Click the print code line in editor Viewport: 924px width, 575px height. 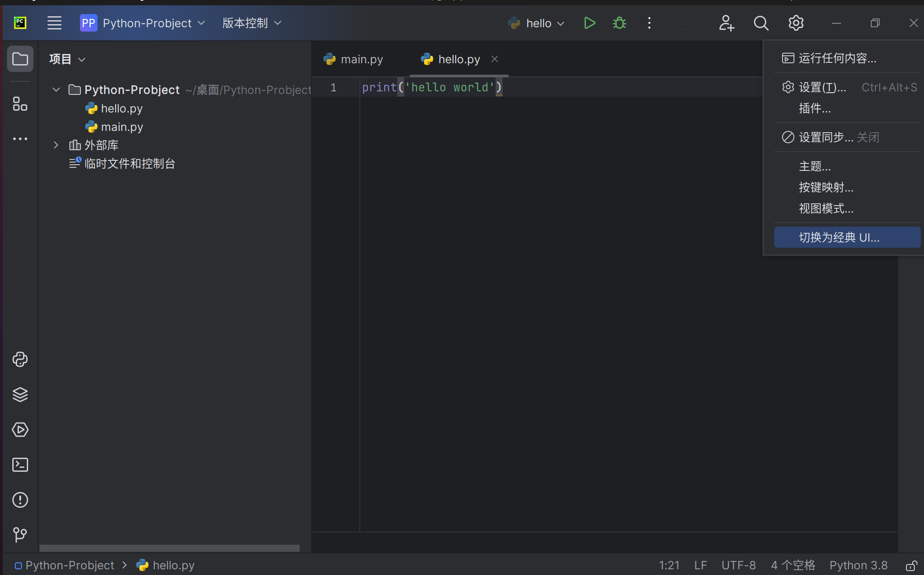pos(432,87)
